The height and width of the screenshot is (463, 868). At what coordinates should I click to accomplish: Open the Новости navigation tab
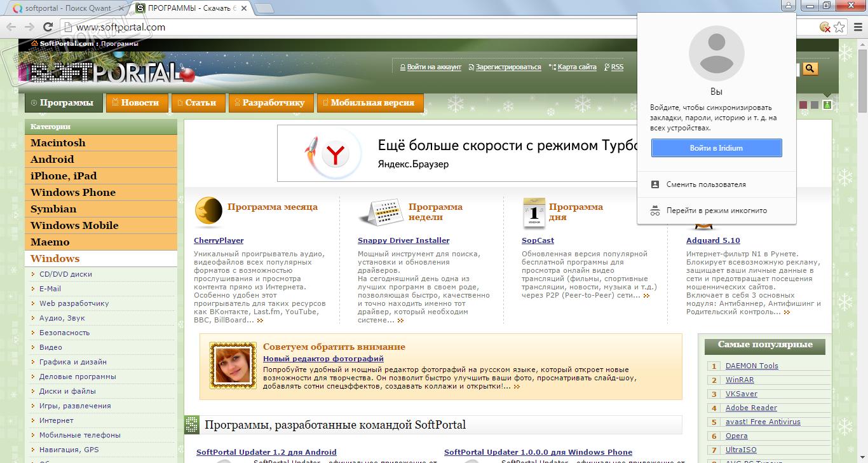137,102
